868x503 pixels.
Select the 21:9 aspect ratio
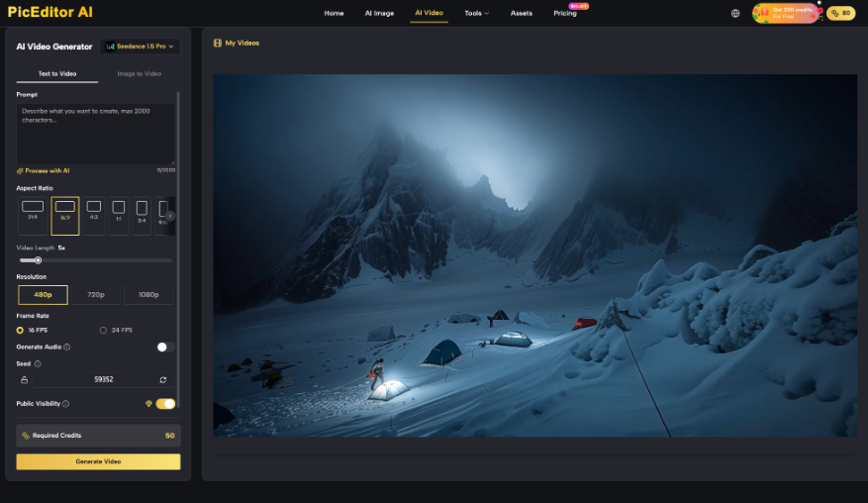pos(33,215)
